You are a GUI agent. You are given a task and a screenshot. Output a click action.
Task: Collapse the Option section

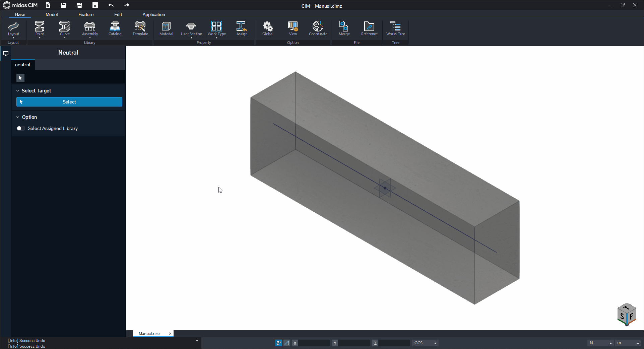18,117
